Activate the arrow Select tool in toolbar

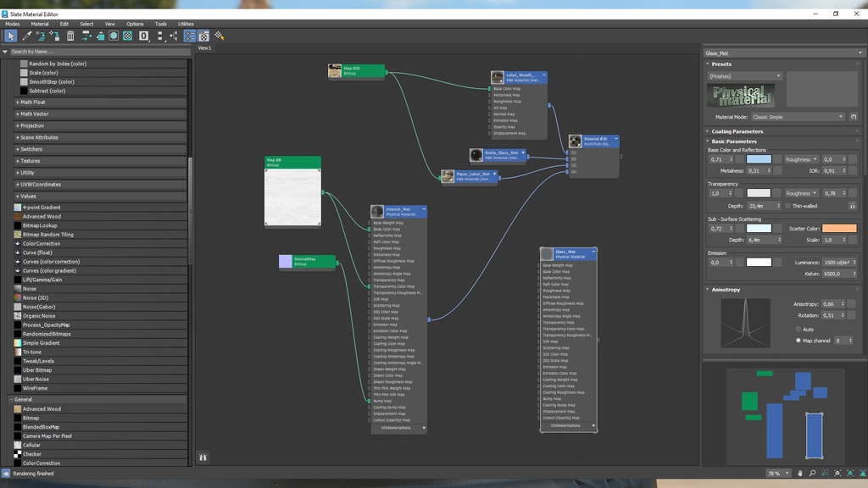10,36
